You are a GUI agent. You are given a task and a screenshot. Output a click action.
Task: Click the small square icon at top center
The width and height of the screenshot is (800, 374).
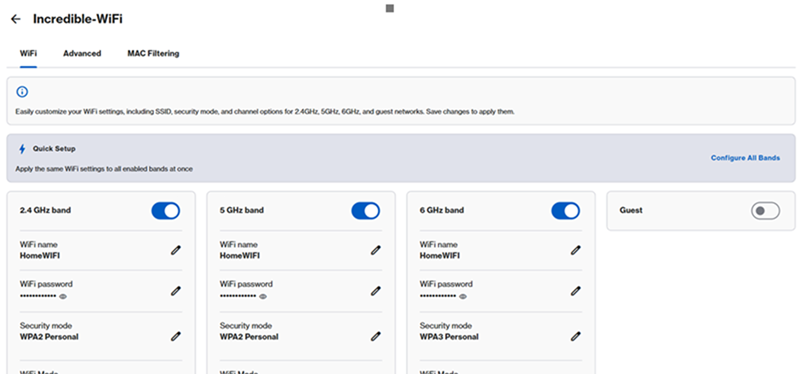pos(390,8)
